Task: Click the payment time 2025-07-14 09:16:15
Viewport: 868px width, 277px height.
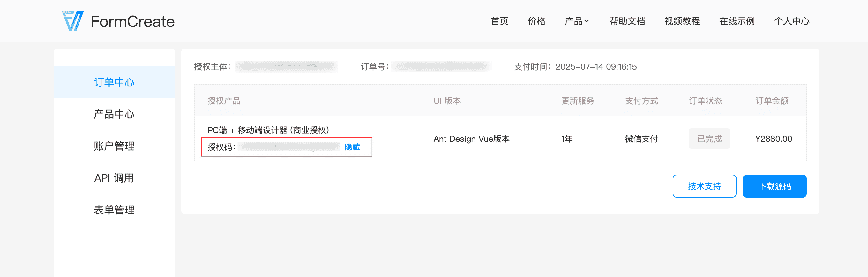Action: pos(596,67)
